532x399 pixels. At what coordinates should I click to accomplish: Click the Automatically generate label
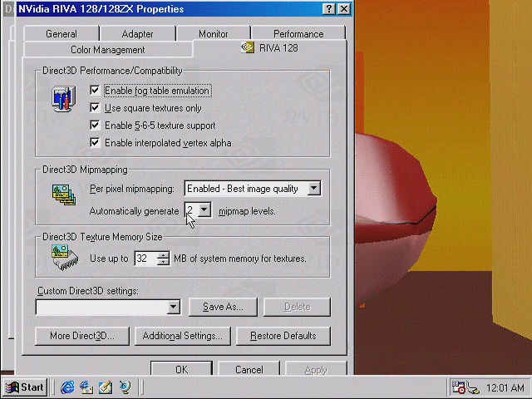[x=134, y=211]
